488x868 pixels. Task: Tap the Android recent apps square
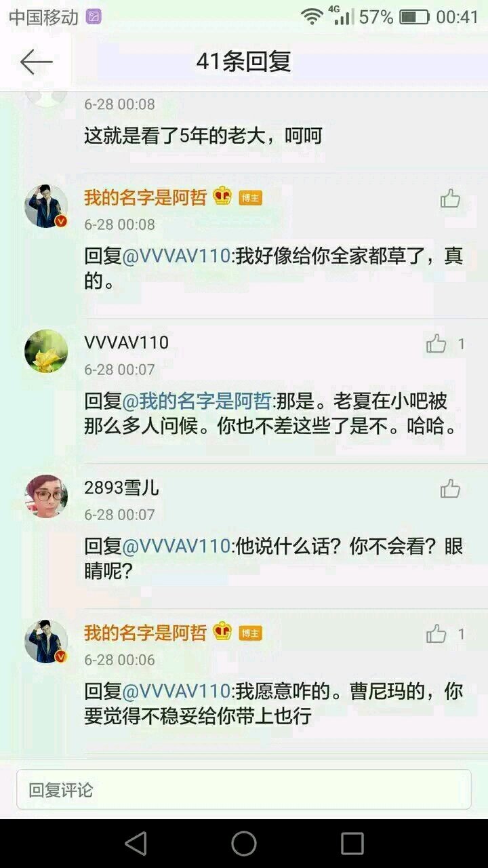click(x=352, y=843)
